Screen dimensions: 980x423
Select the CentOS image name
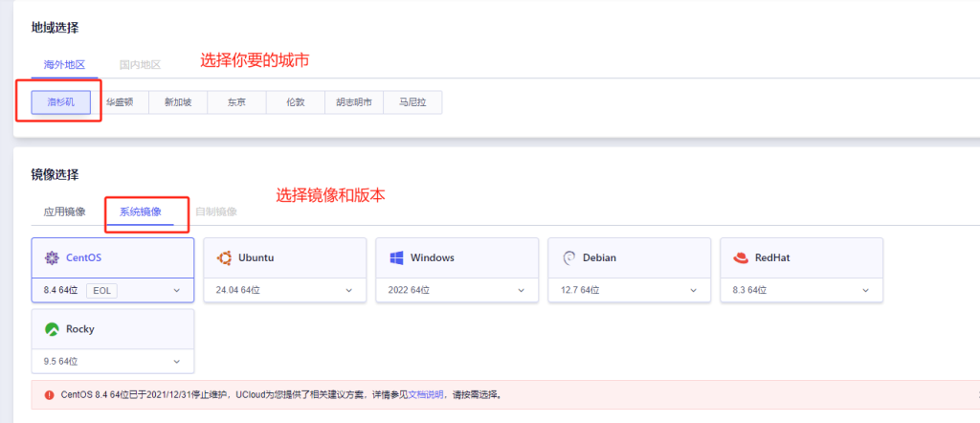pos(84,257)
